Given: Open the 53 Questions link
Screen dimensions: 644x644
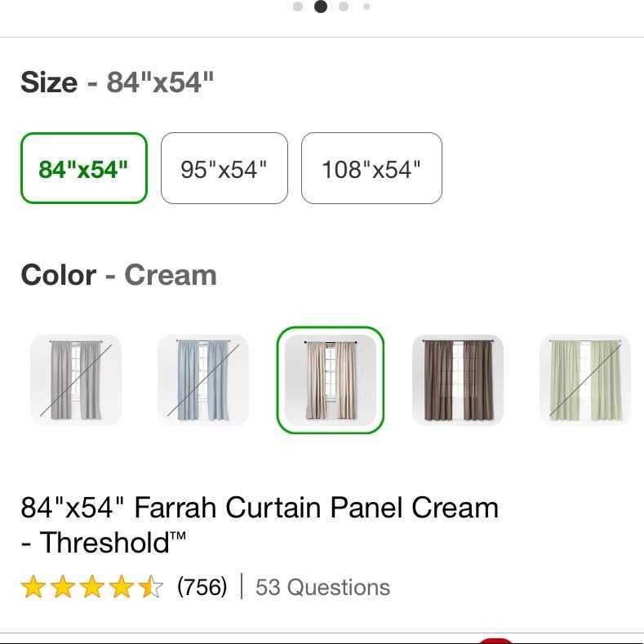Looking at the screenshot, I should 322,587.
